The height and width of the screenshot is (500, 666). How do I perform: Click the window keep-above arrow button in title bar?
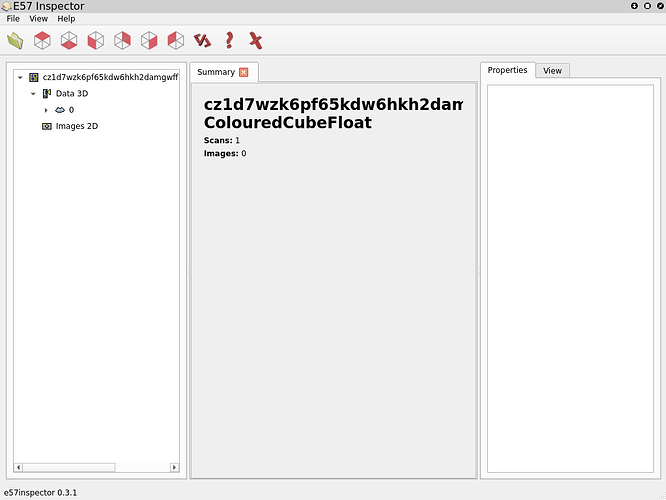click(634, 6)
